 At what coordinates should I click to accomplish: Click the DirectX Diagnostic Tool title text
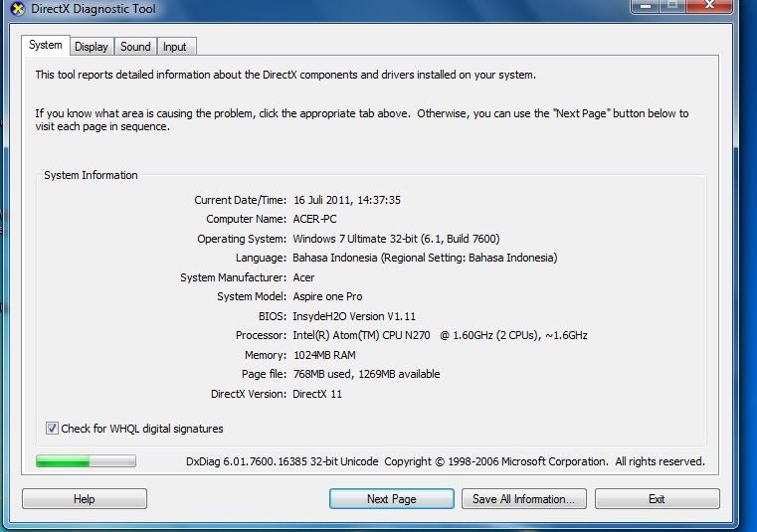[x=94, y=9]
